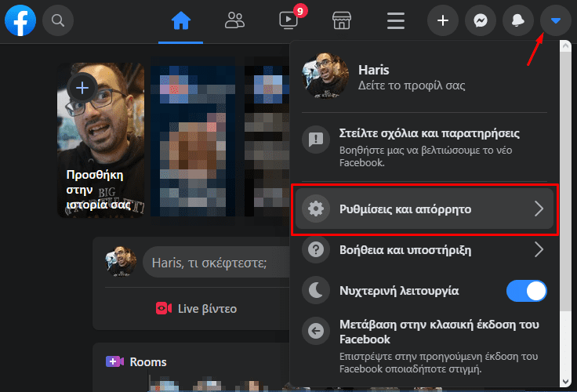Open the Marketplace tab

coord(342,20)
